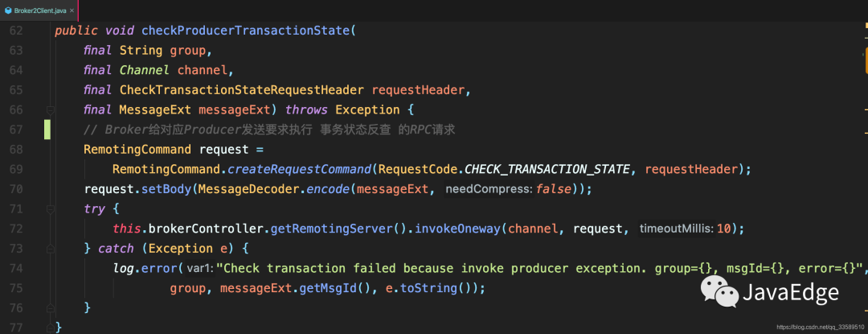The image size is (868, 334).
Task: Click the needCompress parameter hint on line 70
Action: (489, 189)
